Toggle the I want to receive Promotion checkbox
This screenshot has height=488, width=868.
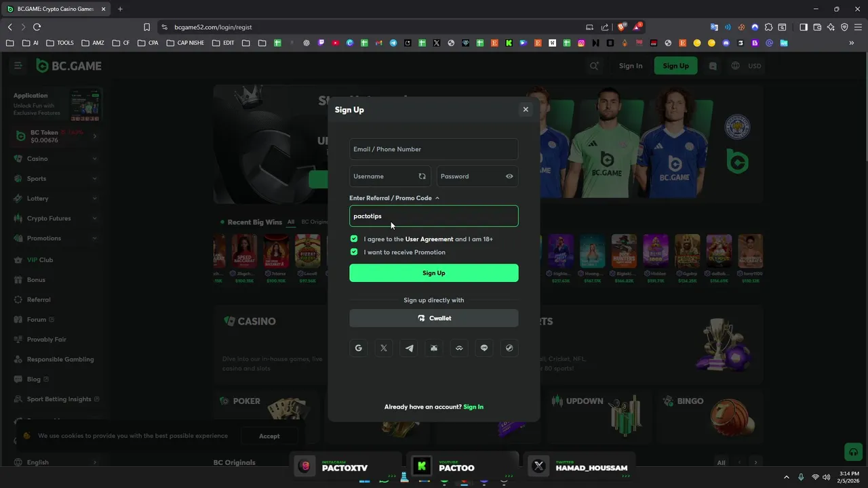354,251
